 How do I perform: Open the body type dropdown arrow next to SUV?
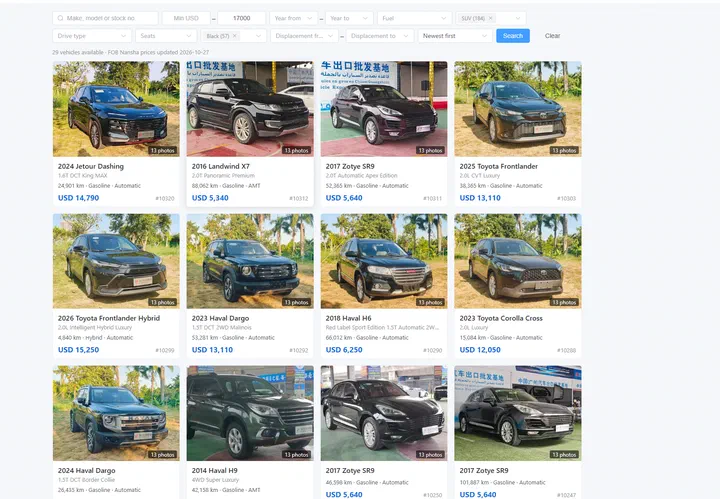point(518,18)
